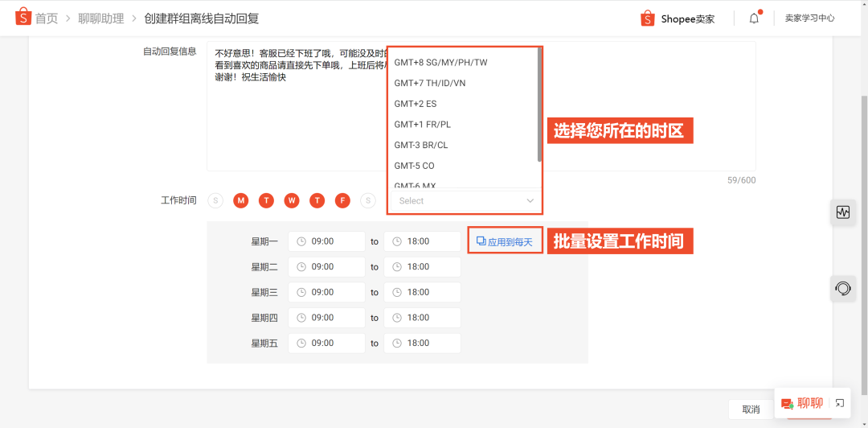Click 应用到每天 apply to every day
868x428 pixels.
[x=505, y=241]
